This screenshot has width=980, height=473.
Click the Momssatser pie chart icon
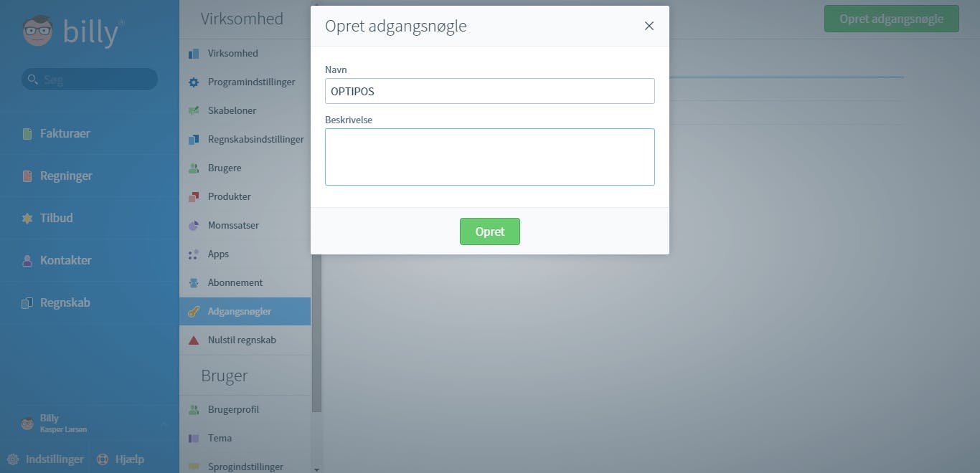click(x=194, y=226)
